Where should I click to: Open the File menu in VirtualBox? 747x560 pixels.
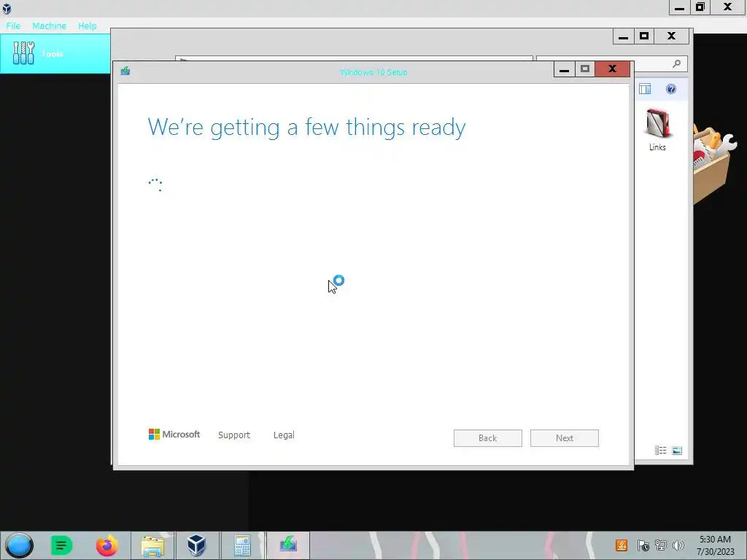click(x=13, y=26)
